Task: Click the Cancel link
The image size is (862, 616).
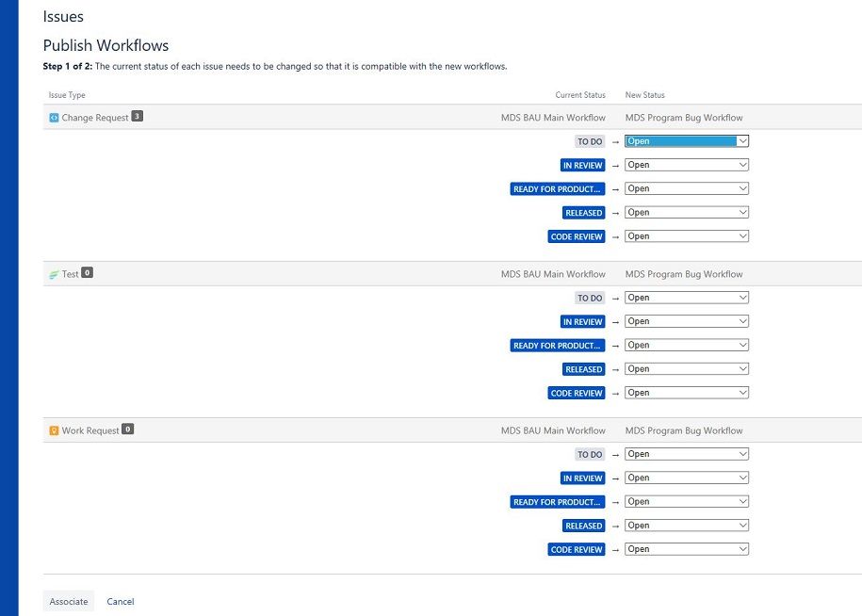Action: click(x=121, y=602)
